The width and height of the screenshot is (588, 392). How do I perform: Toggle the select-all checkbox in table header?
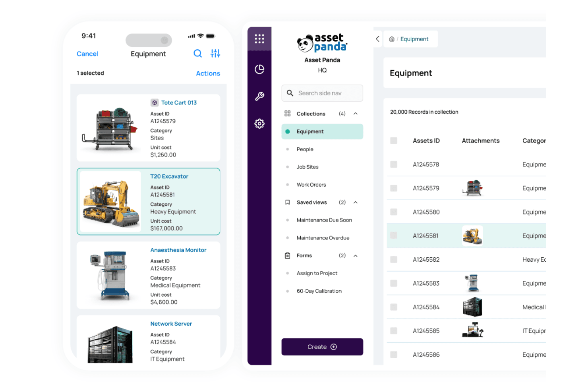tap(394, 141)
